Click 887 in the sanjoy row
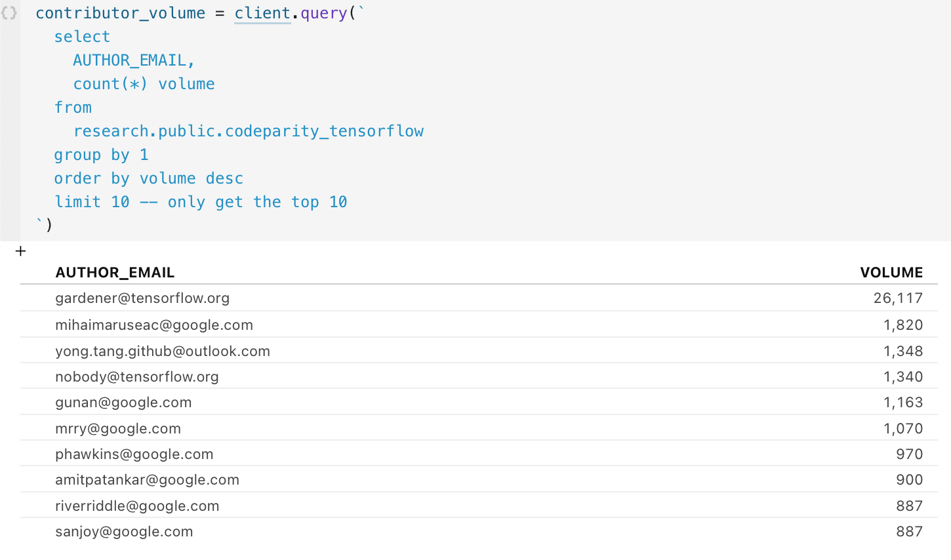The width and height of the screenshot is (951, 560). [x=910, y=531]
